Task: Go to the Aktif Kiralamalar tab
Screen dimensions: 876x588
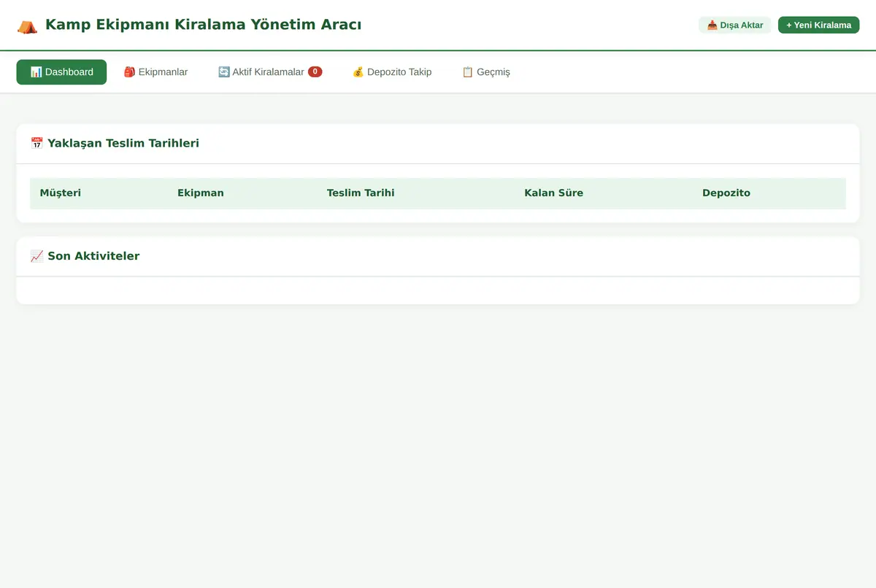Action: (270, 72)
